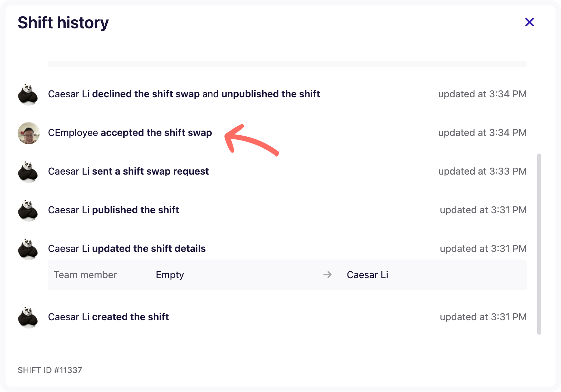Click the arrow icon between Empty and Caesar Li

click(x=327, y=275)
